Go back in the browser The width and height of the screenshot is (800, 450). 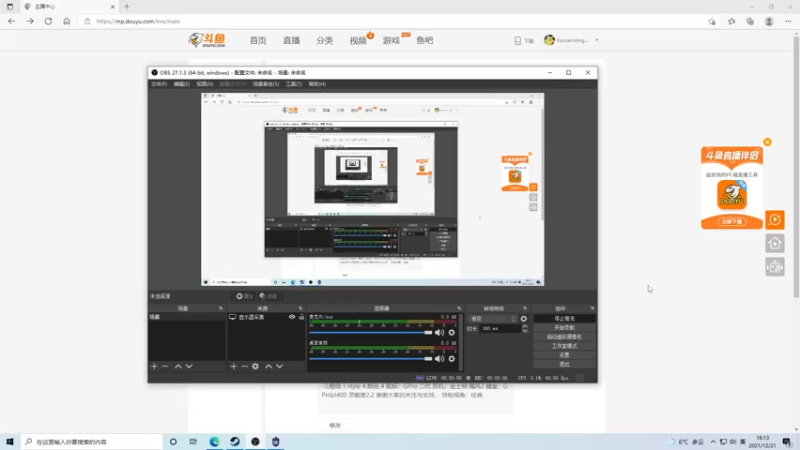(x=11, y=21)
